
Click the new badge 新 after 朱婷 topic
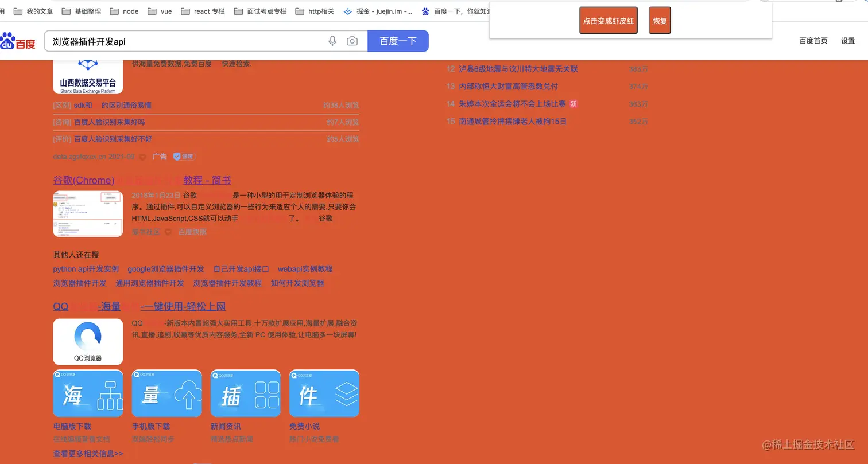click(x=573, y=104)
